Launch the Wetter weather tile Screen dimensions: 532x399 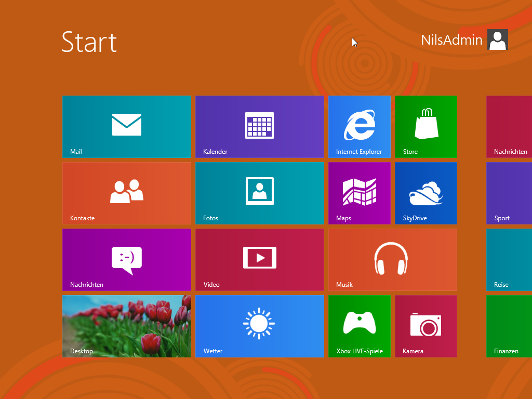click(260, 326)
